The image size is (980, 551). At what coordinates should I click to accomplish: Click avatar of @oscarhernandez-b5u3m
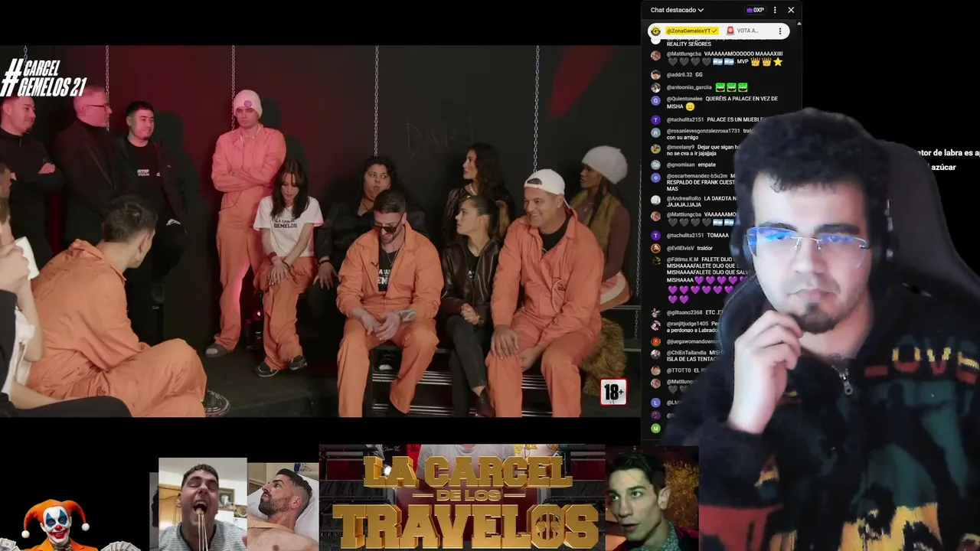655,178
